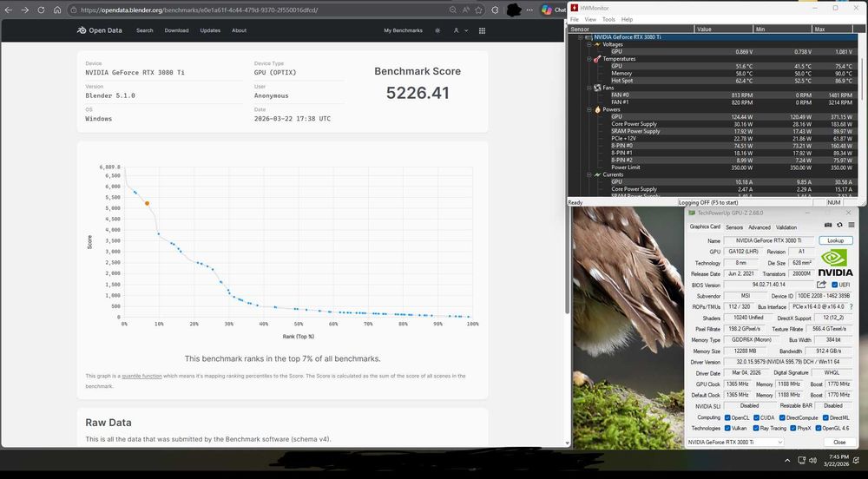Viewport: 868px width, 479px height.
Task: Open Download link on Open Data
Action: (176, 30)
